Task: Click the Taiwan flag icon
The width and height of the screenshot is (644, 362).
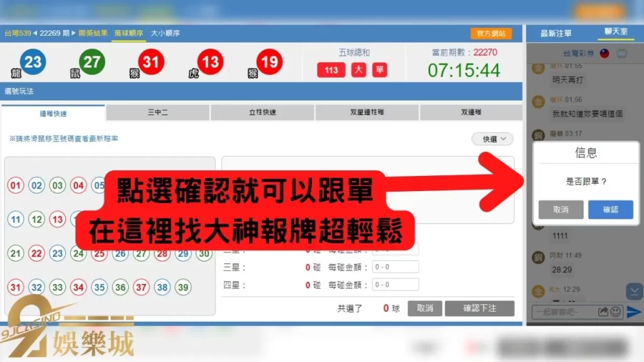Action: [x=604, y=53]
